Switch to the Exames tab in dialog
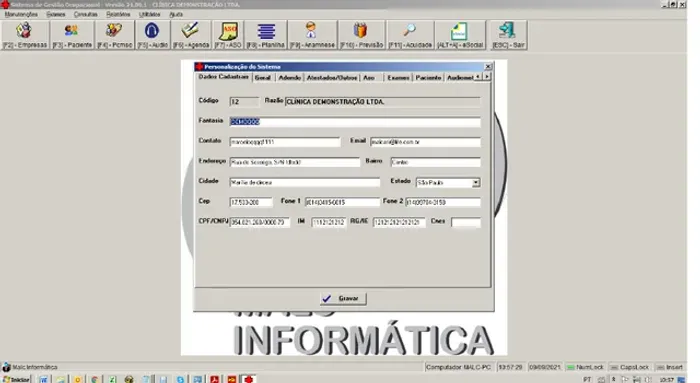Image resolution: width=700 pixels, height=383 pixels. coord(398,78)
